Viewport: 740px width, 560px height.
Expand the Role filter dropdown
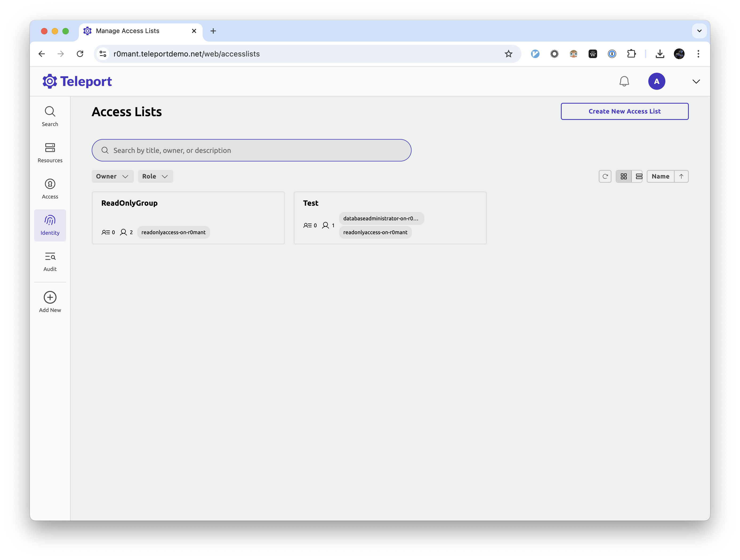pos(155,176)
